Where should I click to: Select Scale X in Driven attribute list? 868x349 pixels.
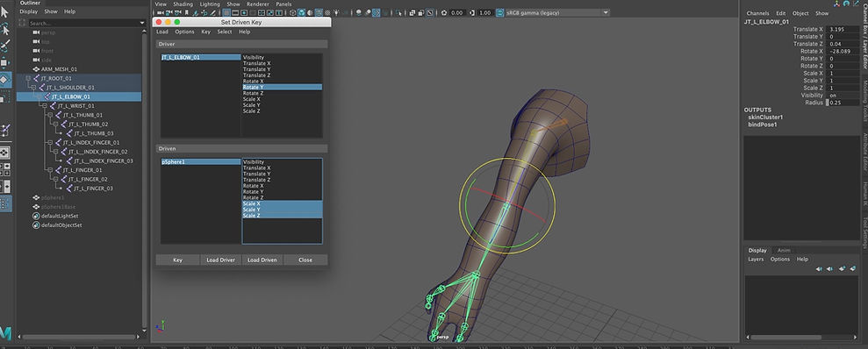point(283,203)
